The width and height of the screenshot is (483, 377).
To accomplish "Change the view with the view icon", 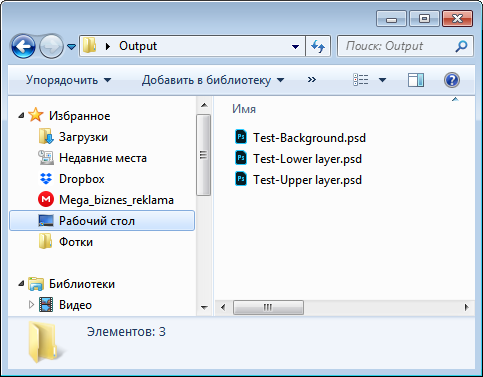I will point(361,80).
